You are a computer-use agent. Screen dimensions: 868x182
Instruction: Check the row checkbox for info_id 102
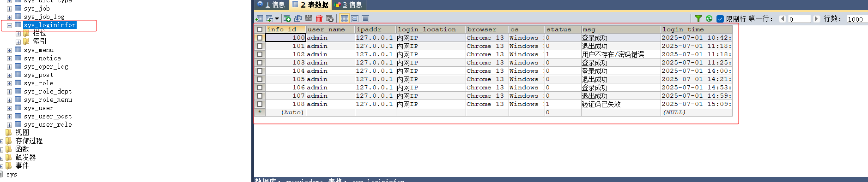(x=260, y=54)
